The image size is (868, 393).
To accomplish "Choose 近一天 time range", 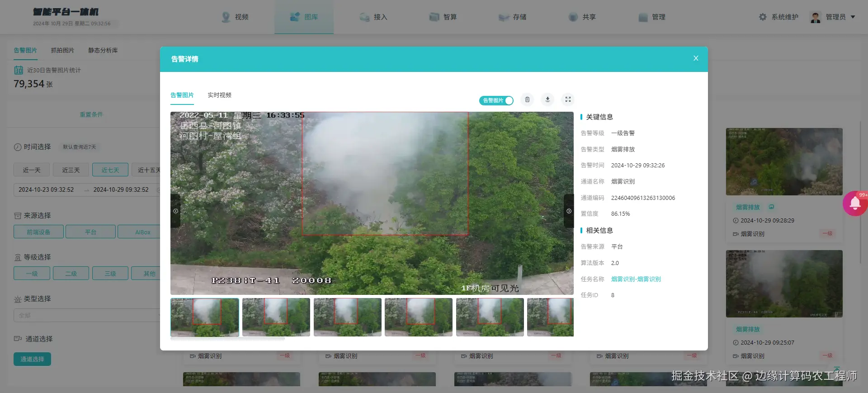I will coord(32,170).
